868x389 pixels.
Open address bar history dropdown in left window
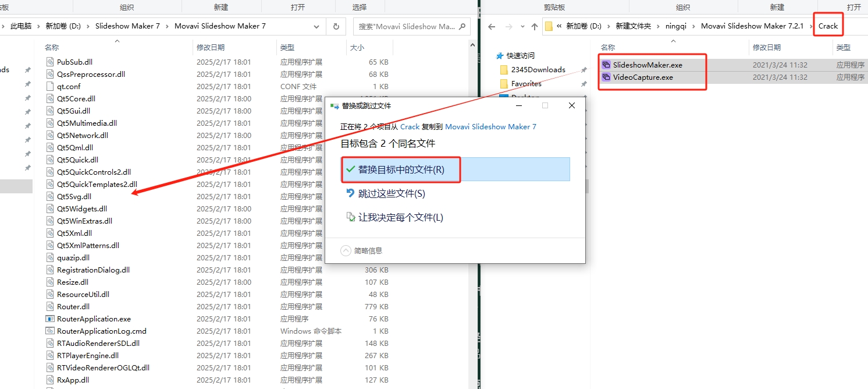[316, 26]
